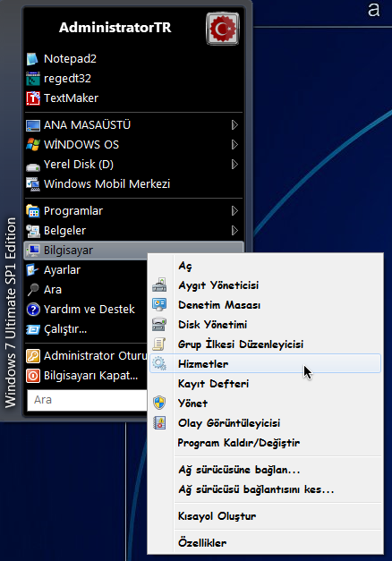Image resolution: width=392 pixels, height=561 pixels.
Task: Open Notepad2 label in start menu
Action: 70,59
